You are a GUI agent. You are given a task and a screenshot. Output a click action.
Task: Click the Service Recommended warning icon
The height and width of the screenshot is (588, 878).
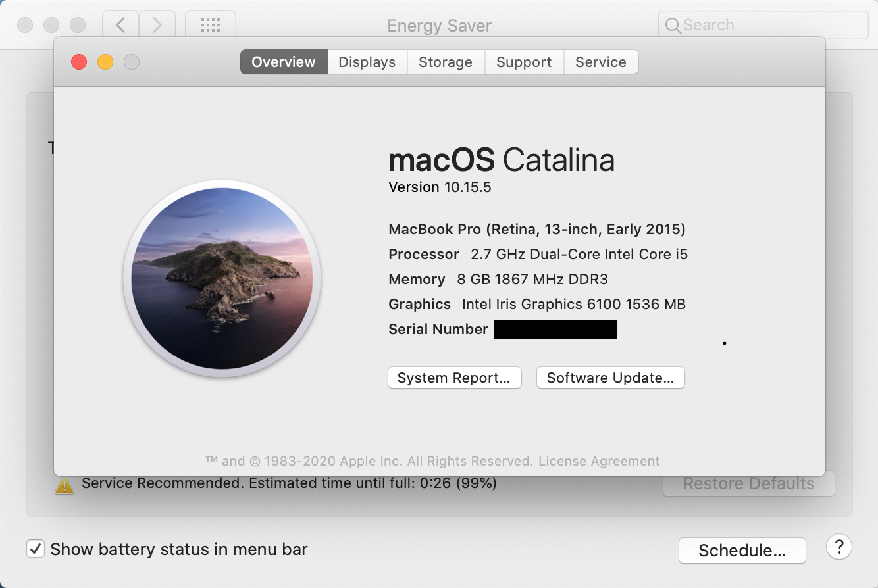click(x=65, y=485)
